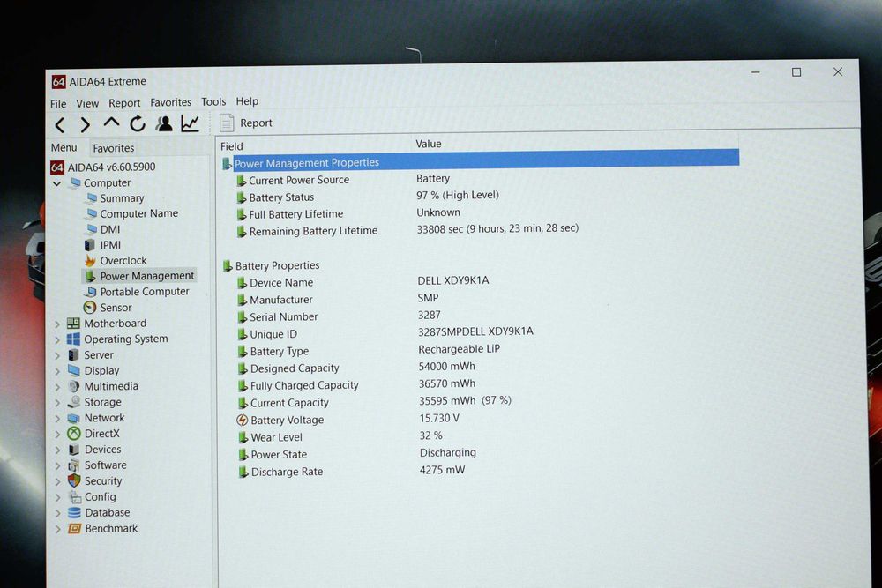The height and width of the screenshot is (588, 882).
Task: Click the value DELL XDY9K1A
Action: 452,280
